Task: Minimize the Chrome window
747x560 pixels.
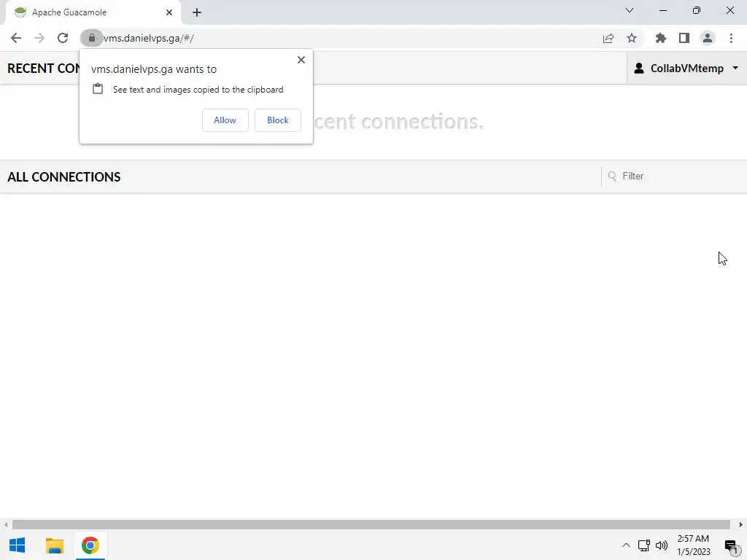Action: [x=662, y=10]
